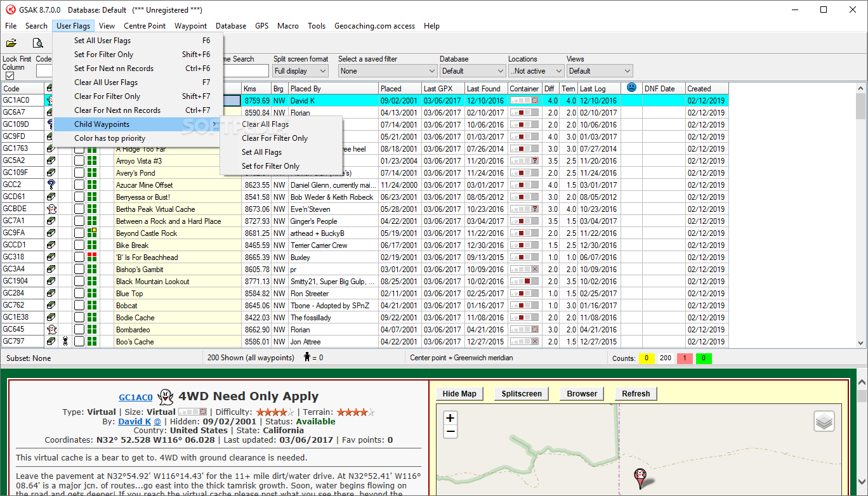Open the Views dropdown
Screen dimensions: 868x496
pyautogui.click(x=600, y=71)
